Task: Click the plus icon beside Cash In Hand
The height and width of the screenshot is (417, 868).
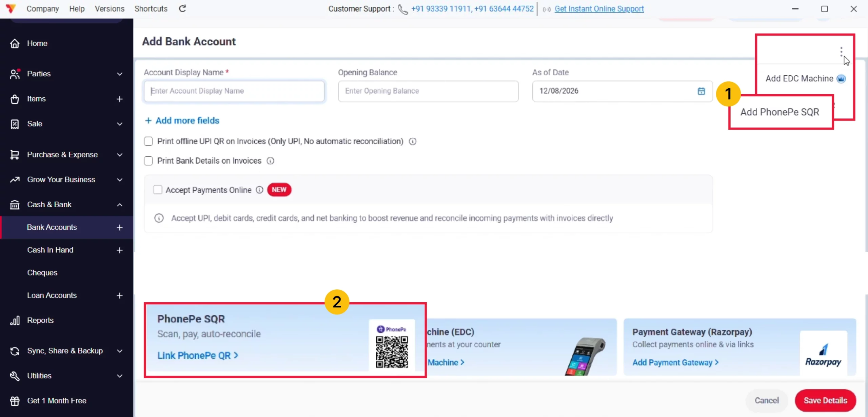Action: [x=119, y=250]
